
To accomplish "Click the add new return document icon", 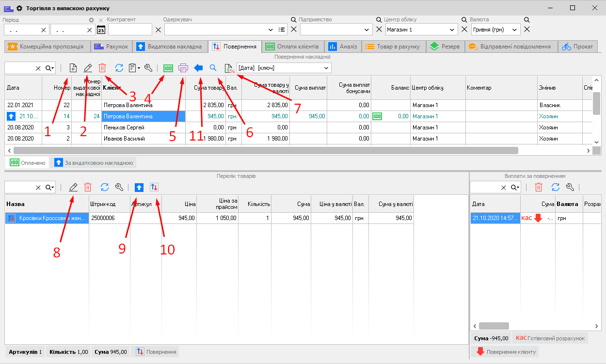I will coord(73,68).
